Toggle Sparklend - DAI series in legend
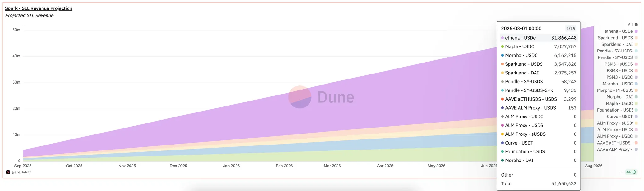644x191 pixels. tap(617, 44)
